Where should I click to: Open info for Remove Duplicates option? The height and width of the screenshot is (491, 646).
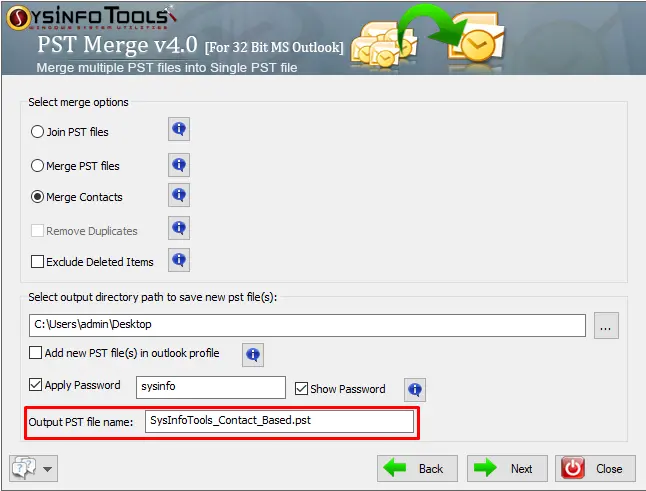pyautogui.click(x=179, y=228)
